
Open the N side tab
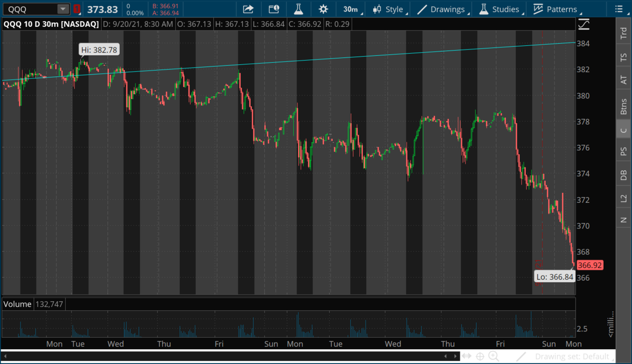click(x=624, y=220)
